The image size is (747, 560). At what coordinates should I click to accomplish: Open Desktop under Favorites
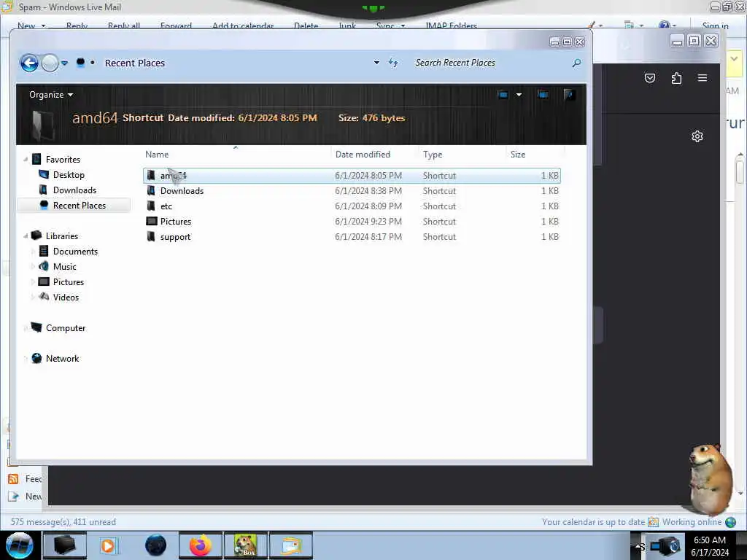(69, 175)
